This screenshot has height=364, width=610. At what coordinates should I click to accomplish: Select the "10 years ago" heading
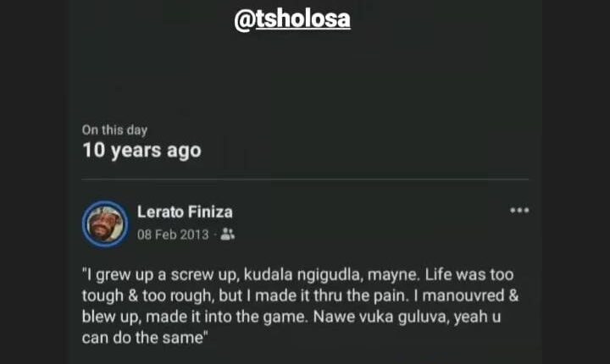(x=141, y=152)
